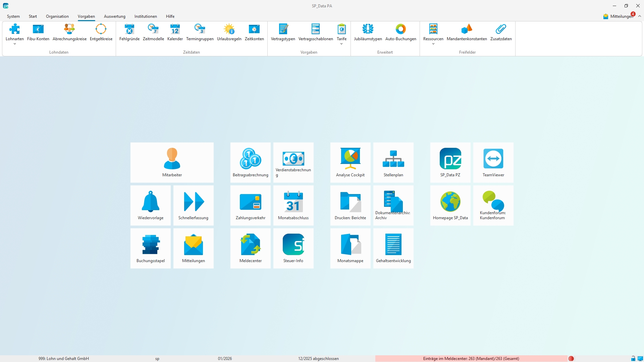Open the Lohnarten puzzle icon

[15, 29]
